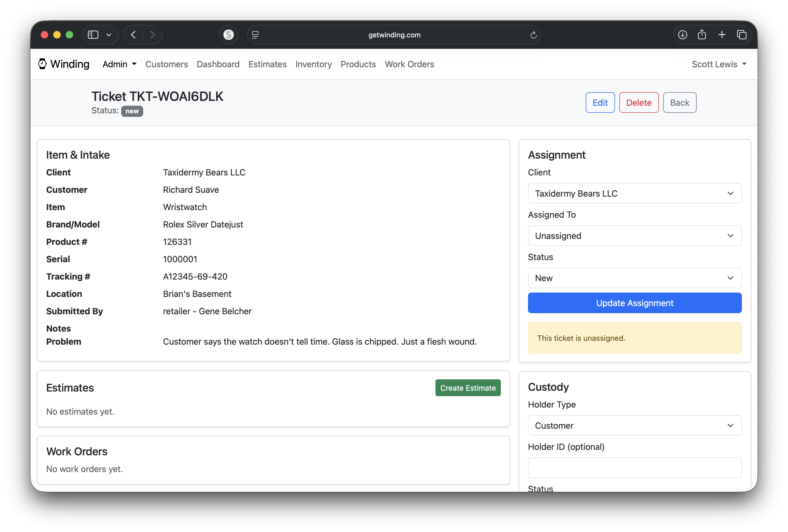Open the Safari share sheet
This screenshot has width=788, height=532.
coord(702,34)
